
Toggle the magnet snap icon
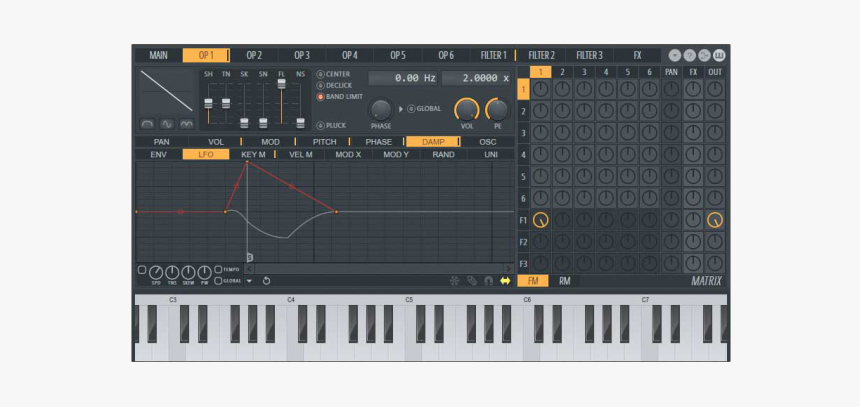tap(488, 281)
